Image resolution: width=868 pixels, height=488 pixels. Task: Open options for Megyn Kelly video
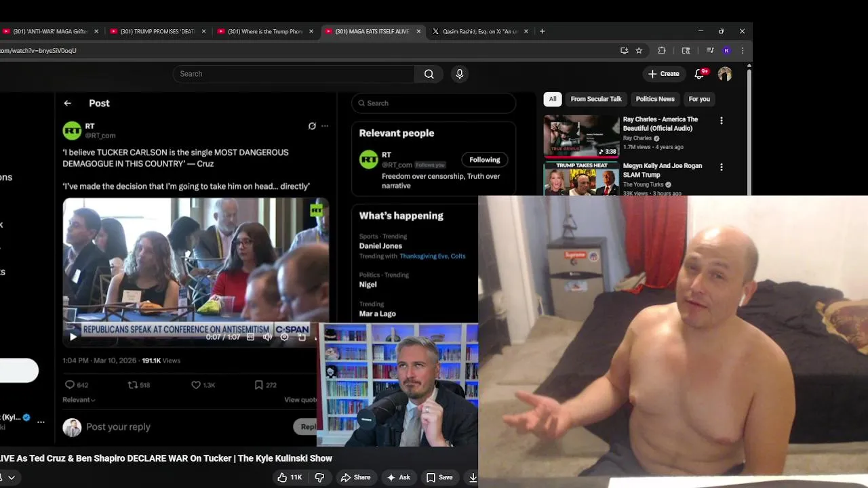(x=722, y=167)
